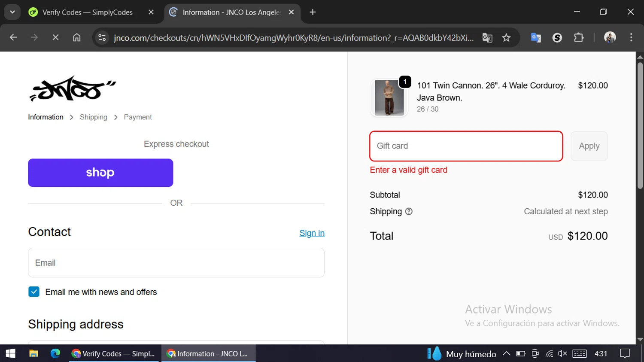Click the muted volume icon

tap(562, 353)
